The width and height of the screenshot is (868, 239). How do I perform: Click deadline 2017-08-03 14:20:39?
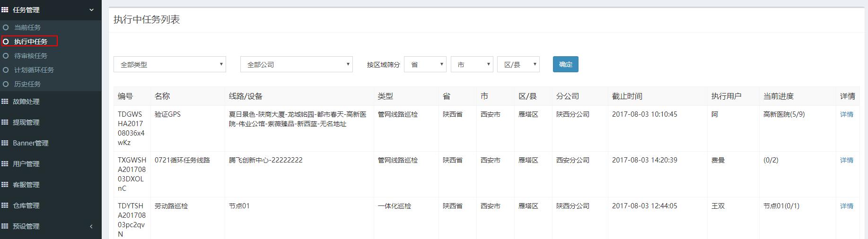pos(645,160)
